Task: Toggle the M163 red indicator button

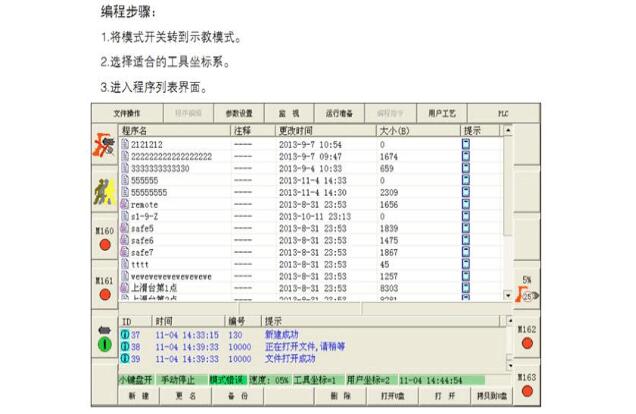Action: [526, 391]
